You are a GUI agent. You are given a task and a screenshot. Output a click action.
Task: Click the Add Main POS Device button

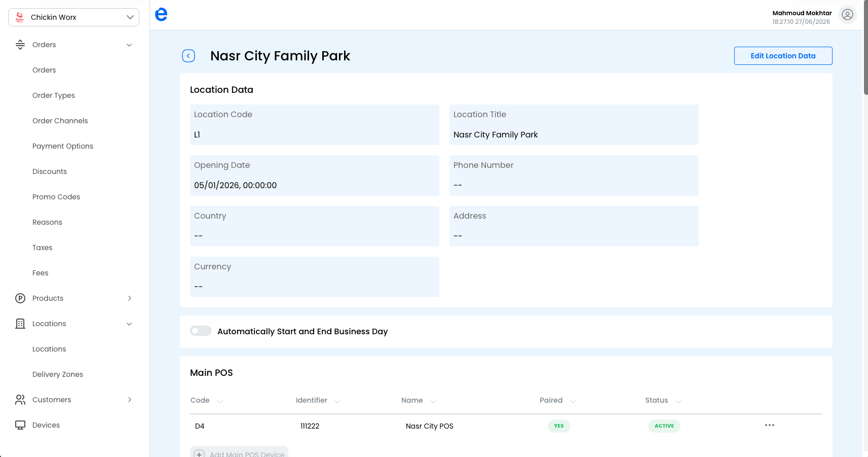[239, 452]
